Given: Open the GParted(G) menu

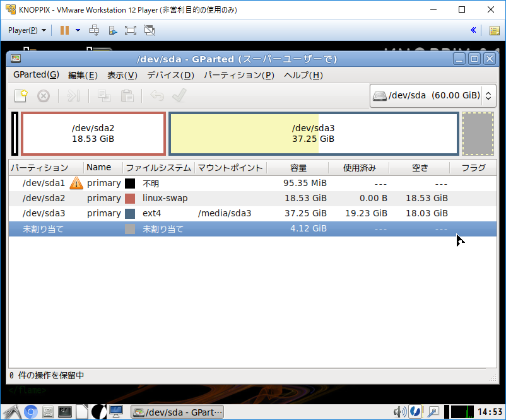Looking at the screenshot, I should coord(36,75).
